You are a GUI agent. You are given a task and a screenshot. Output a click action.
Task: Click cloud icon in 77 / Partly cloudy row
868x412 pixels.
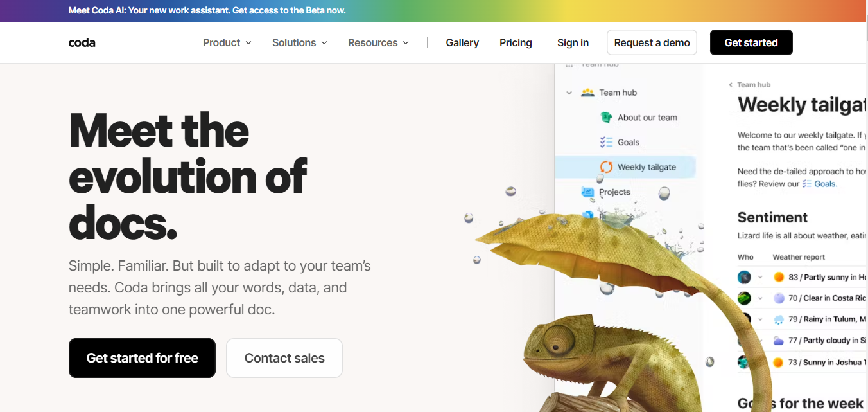click(x=779, y=341)
